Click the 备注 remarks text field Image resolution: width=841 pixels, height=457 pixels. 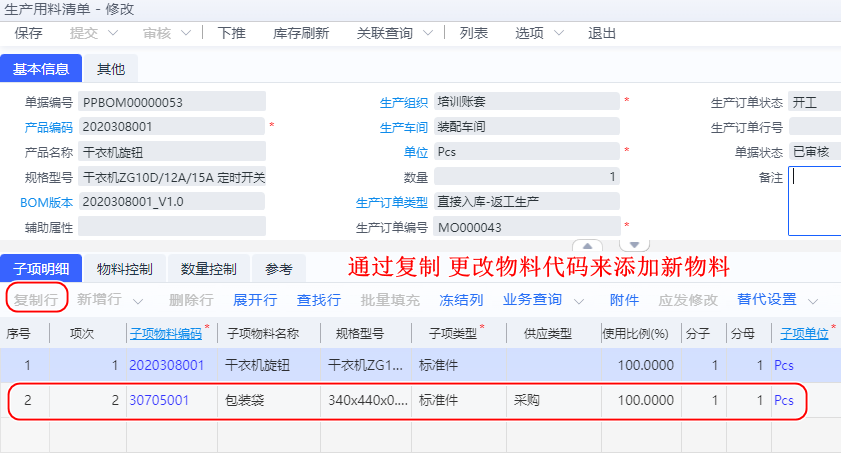click(x=814, y=200)
